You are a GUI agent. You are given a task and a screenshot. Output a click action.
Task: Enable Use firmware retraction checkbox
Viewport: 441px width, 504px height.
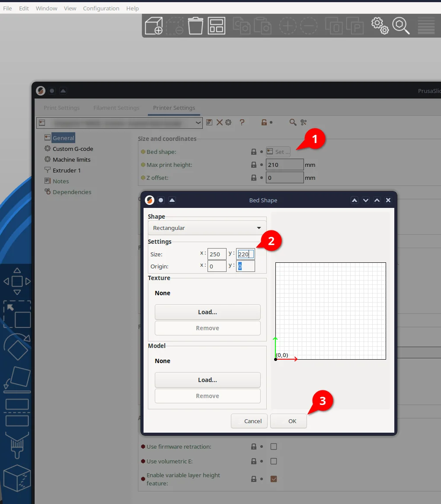click(x=274, y=447)
